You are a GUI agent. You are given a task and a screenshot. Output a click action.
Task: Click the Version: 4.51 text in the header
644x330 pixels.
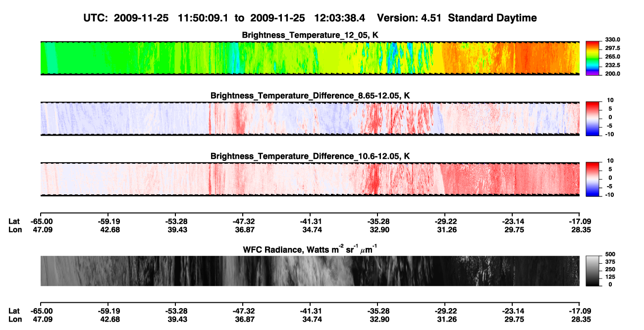click(x=408, y=18)
